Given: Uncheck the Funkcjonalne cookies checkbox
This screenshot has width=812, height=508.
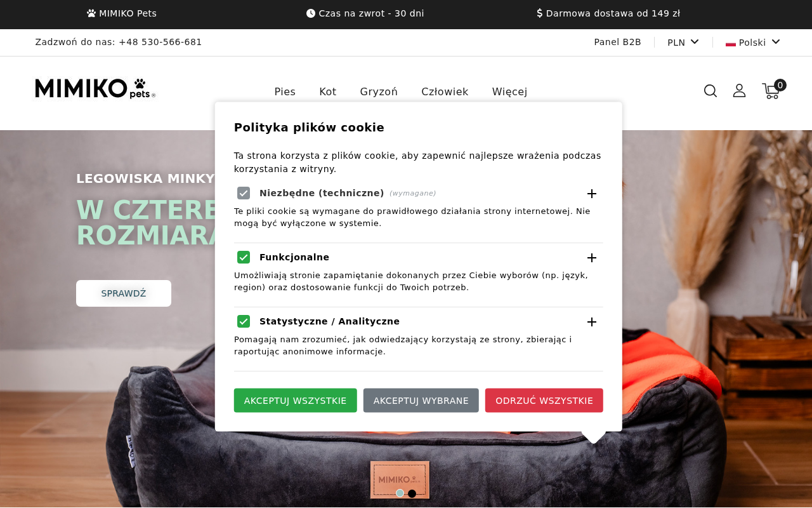Looking at the screenshot, I should pos(244,257).
